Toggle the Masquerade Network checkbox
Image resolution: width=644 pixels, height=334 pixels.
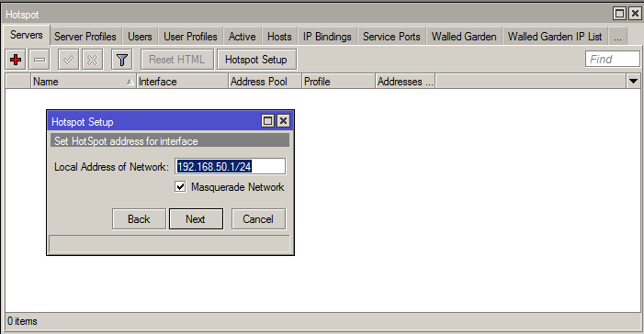pyautogui.click(x=180, y=186)
